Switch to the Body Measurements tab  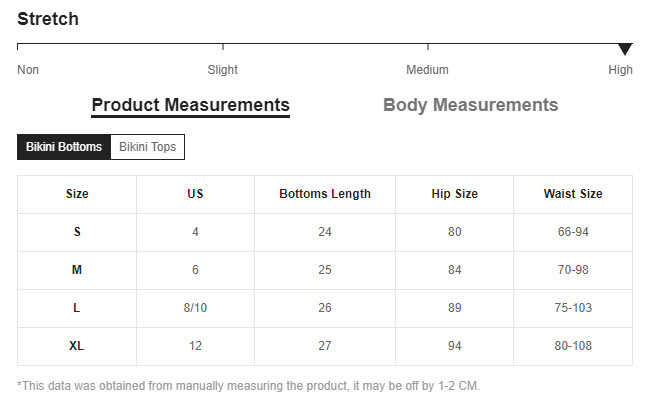click(x=470, y=105)
